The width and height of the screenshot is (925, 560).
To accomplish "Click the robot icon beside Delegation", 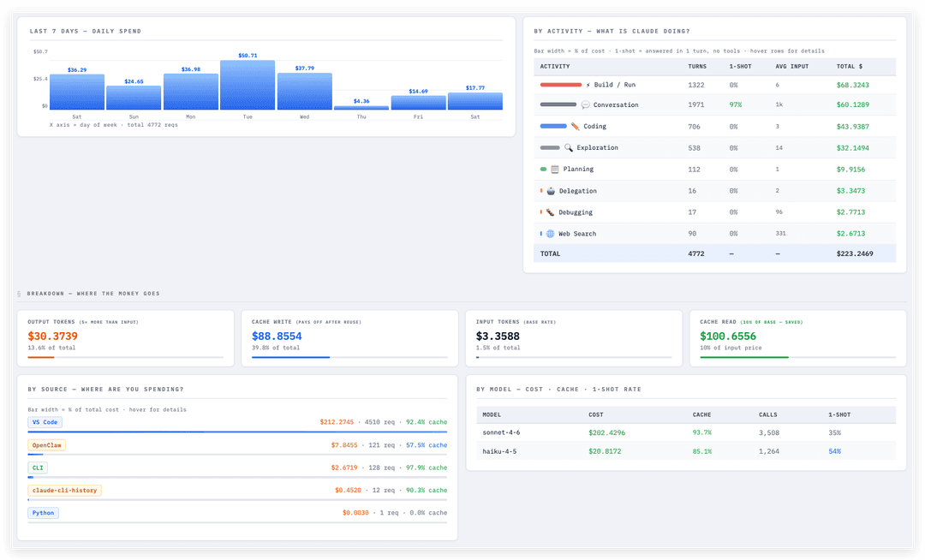I will pos(551,191).
